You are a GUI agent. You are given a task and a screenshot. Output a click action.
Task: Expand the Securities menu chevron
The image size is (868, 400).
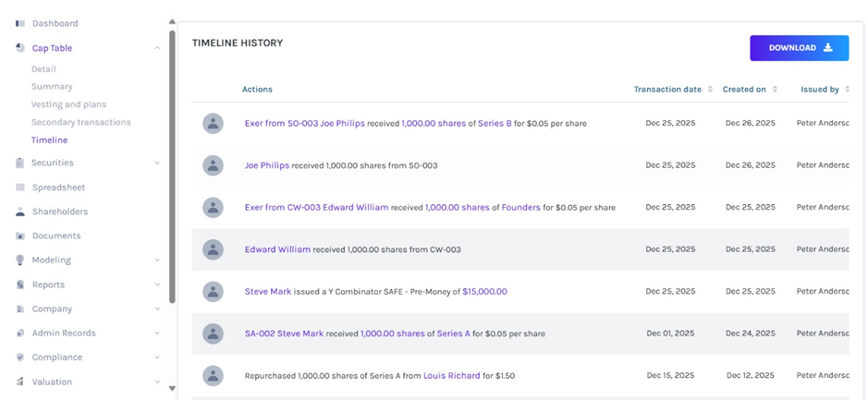pos(157,164)
